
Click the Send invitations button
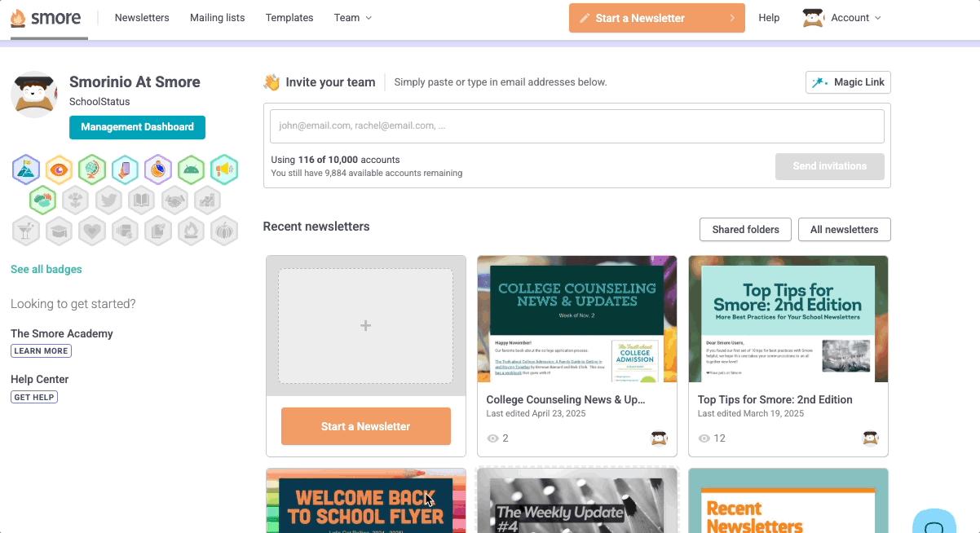pos(830,166)
